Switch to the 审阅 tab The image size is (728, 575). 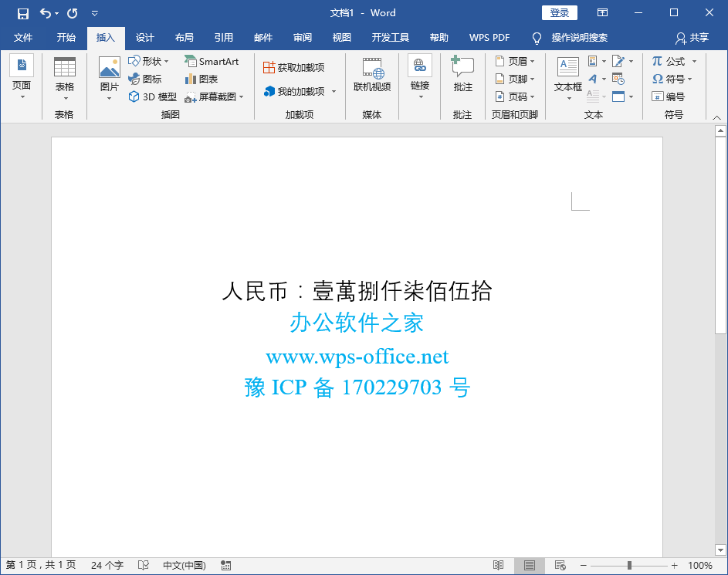[303, 38]
